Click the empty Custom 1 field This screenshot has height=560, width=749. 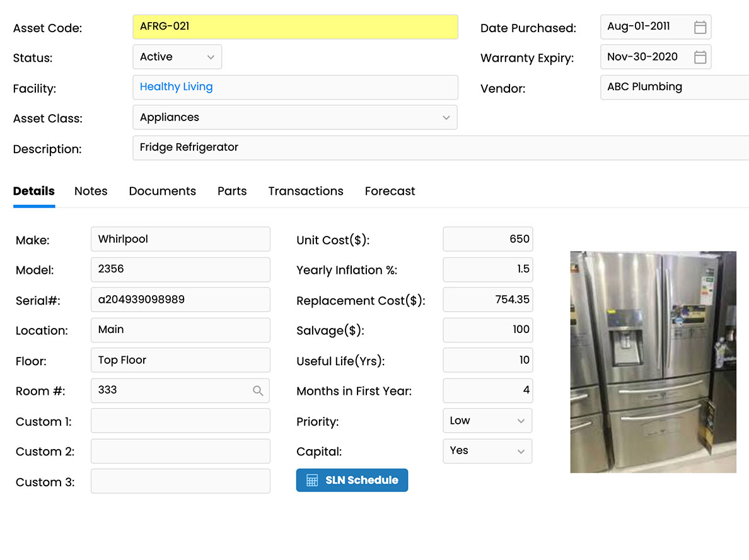tap(180, 421)
